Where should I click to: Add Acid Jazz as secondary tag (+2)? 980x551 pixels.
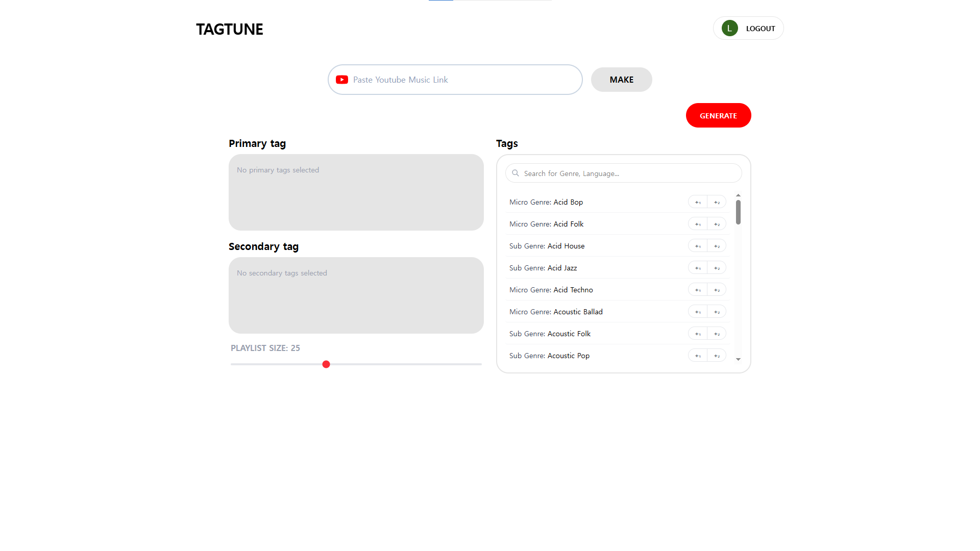(x=717, y=268)
